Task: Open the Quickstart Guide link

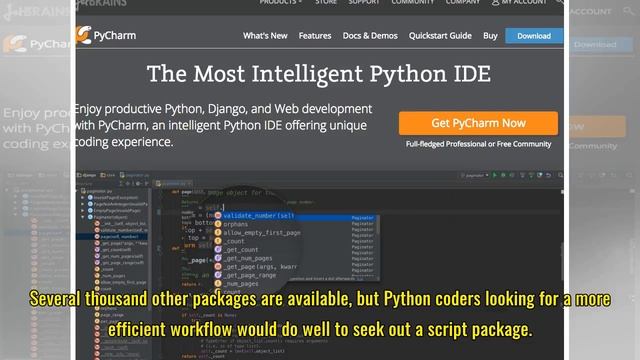Action: point(440,36)
